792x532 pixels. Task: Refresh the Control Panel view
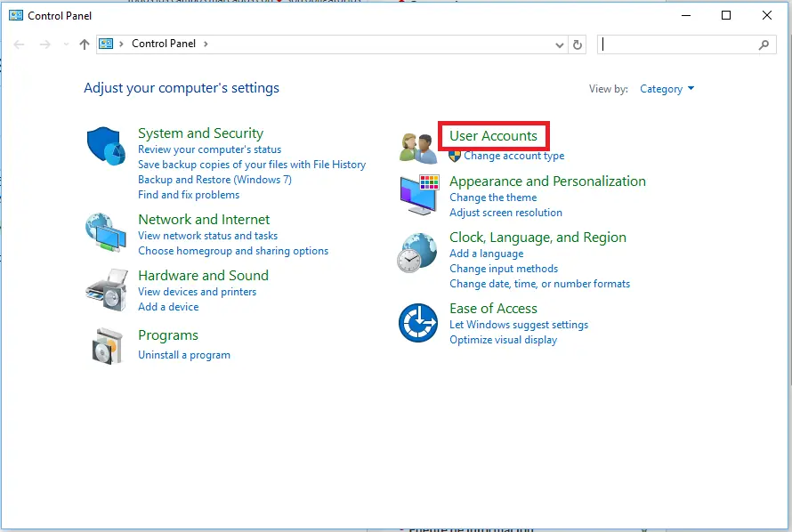(578, 44)
